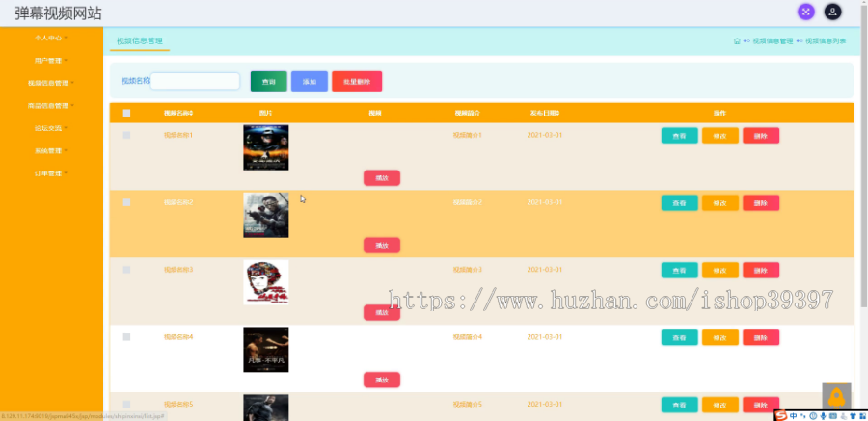Open the user avatar icon menu
The image size is (868, 421).
tap(832, 12)
